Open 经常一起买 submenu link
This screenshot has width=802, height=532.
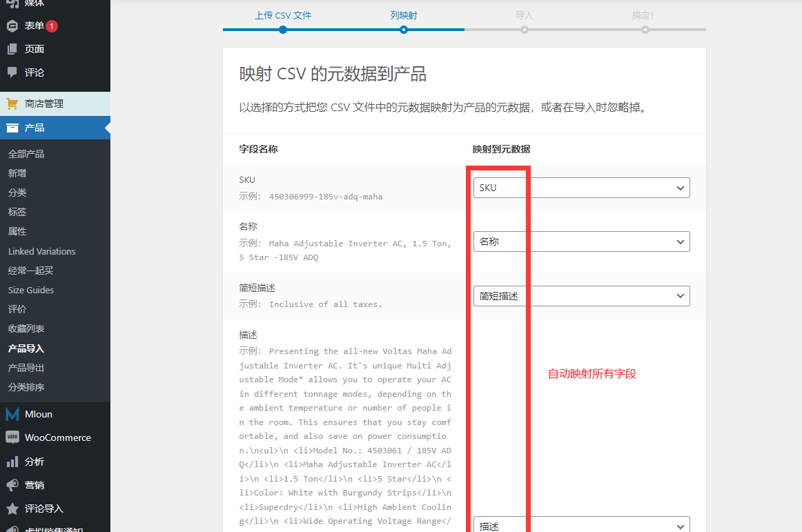coord(30,270)
